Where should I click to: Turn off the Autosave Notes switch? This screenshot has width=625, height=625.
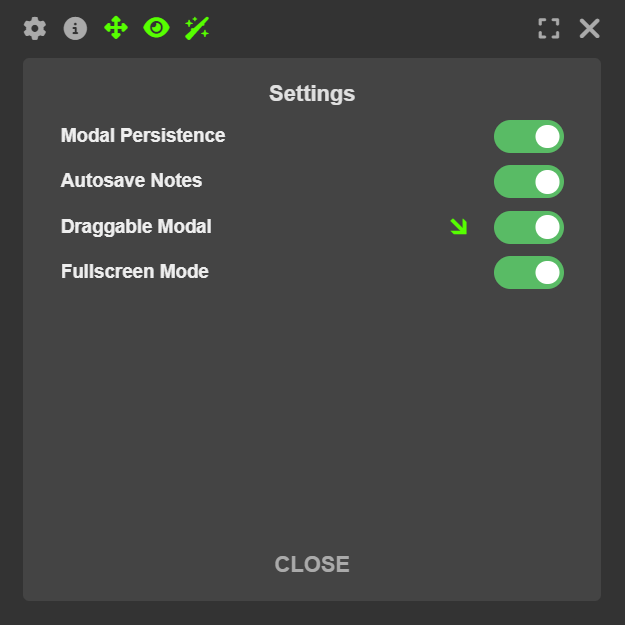[529, 181]
